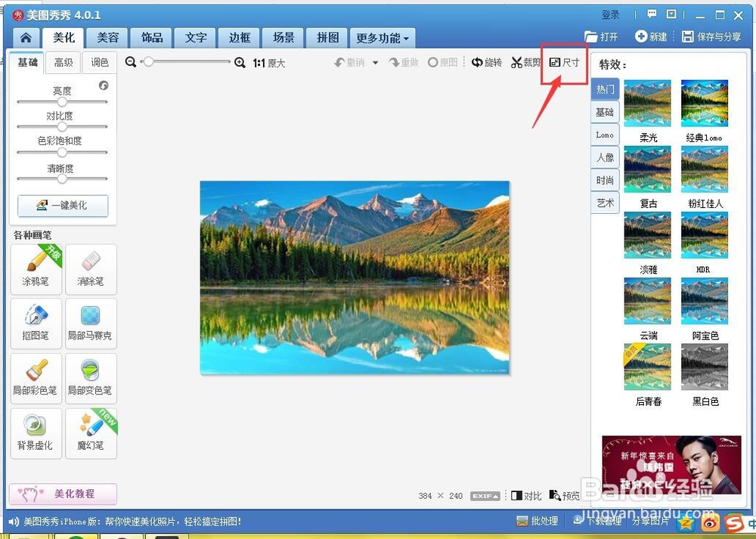Select the 基础 effects category
Image resolution: width=756 pixels, height=539 pixels.
pyautogui.click(x=605, y=113)
